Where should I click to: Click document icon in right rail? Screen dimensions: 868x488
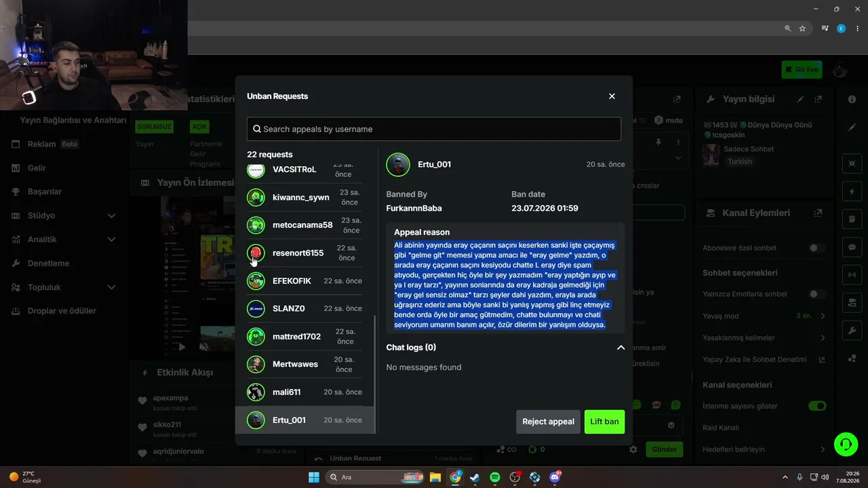tap(852, 220)
